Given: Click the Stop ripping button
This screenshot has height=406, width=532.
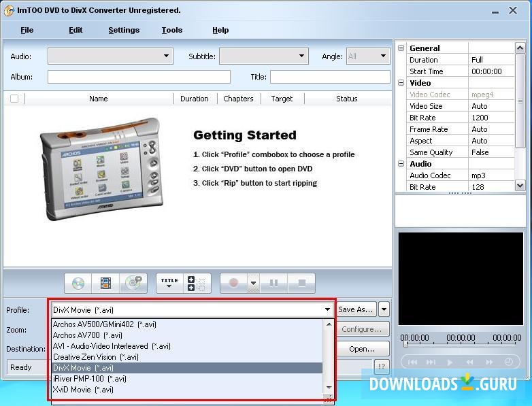Looking at the screenshot, I should point(301,283).
